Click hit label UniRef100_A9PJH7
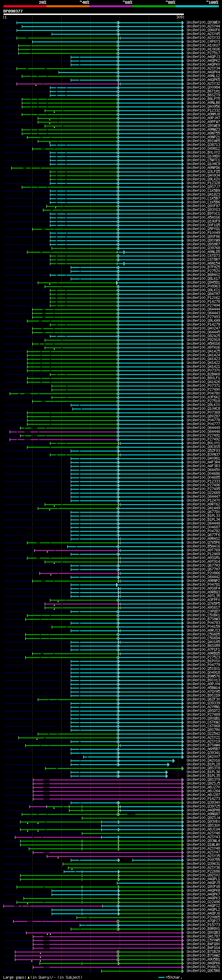Screen dimensions: 222x980 pos(203,118)
